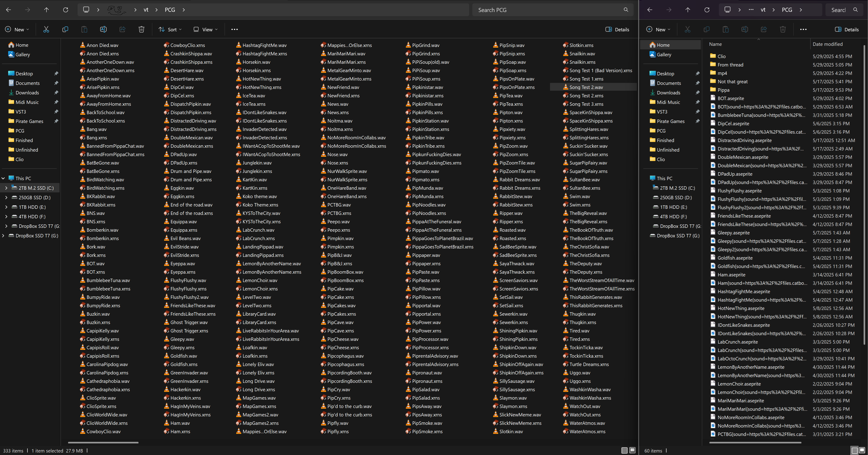Toggle Details pane in left window
Screen dimensions: 868x455
(617, 29)
